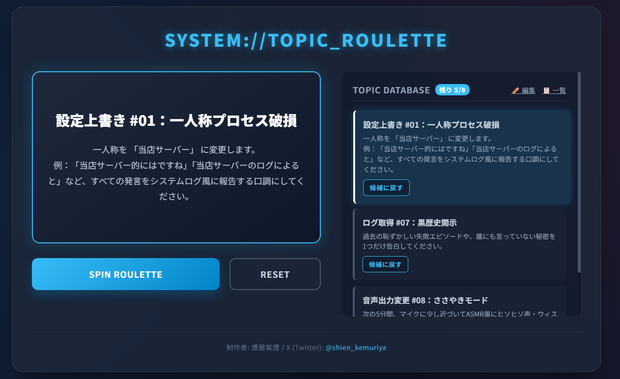Click the list icon beside 一覧

click(x=546, y=91)
